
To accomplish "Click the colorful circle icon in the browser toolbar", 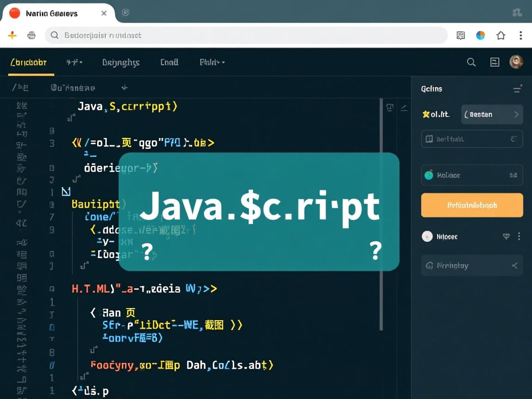I will (x=480, y=36).
